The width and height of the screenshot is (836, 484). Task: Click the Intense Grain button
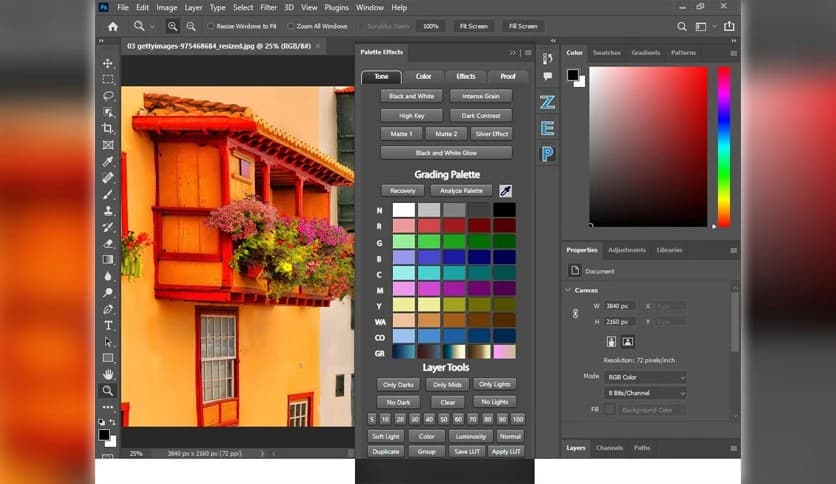tap(481, 96)
